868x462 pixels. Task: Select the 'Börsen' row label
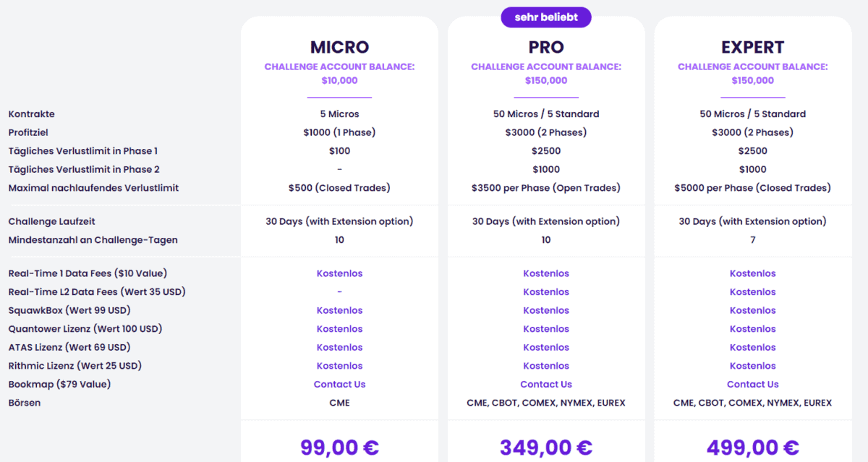coord(23,403)
